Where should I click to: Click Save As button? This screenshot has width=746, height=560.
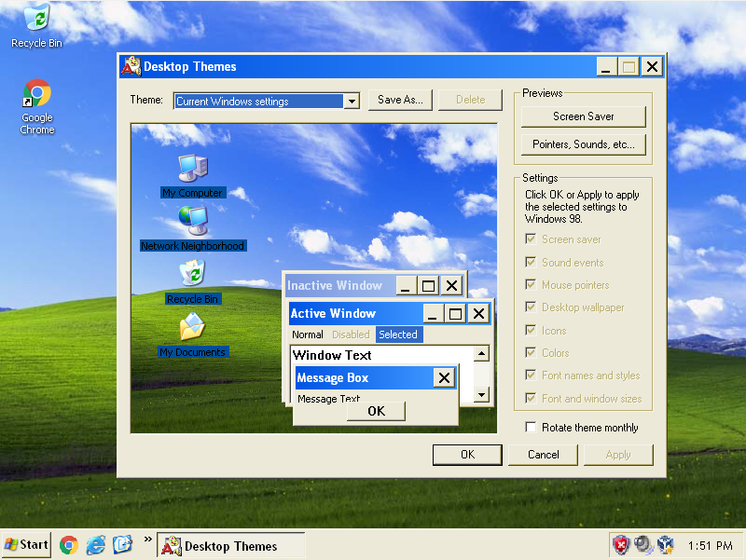[x=400, y=100]
